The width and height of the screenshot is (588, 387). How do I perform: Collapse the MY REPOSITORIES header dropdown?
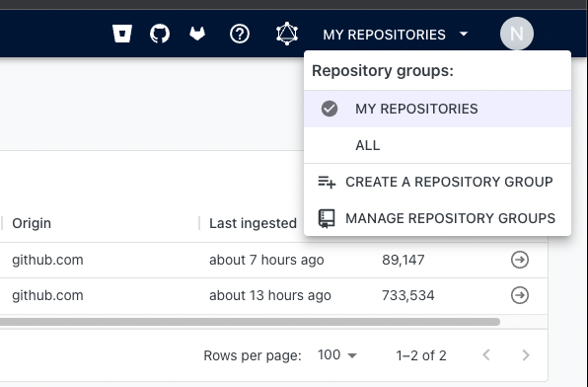pos(396,35)
